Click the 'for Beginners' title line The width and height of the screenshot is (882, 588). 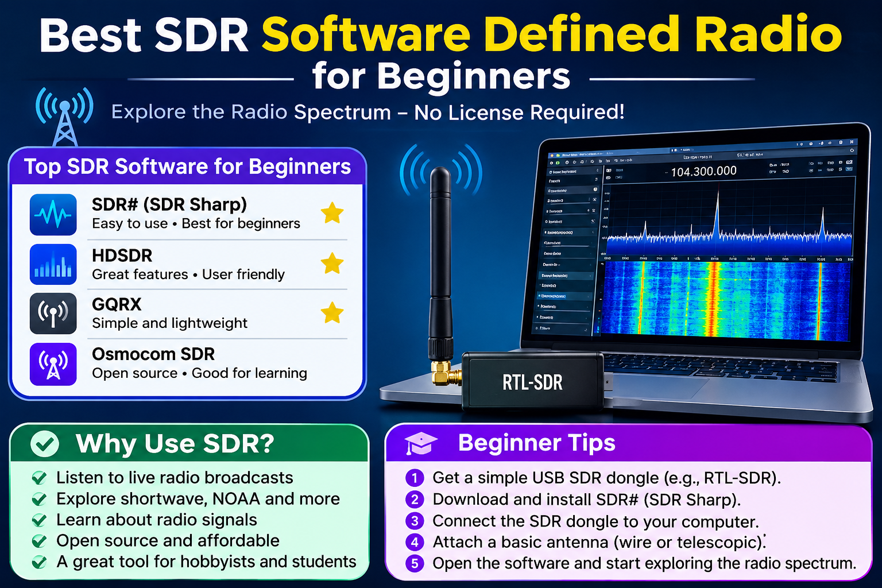(441, 76)
